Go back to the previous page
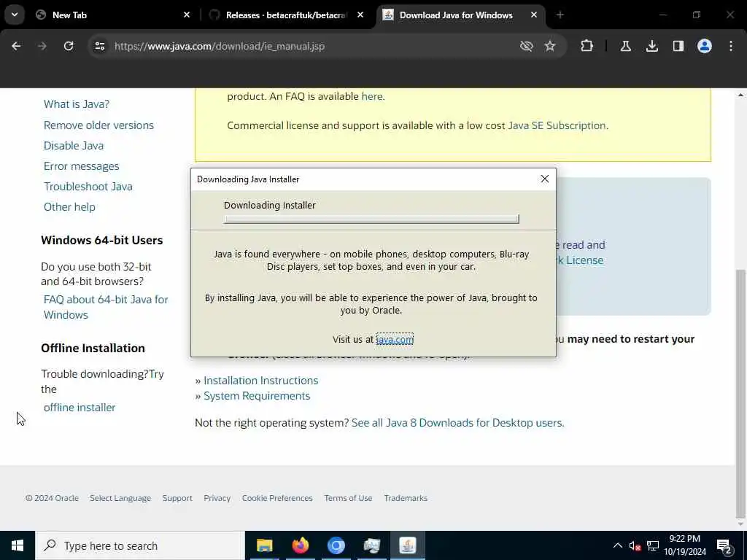 [16, 46]
